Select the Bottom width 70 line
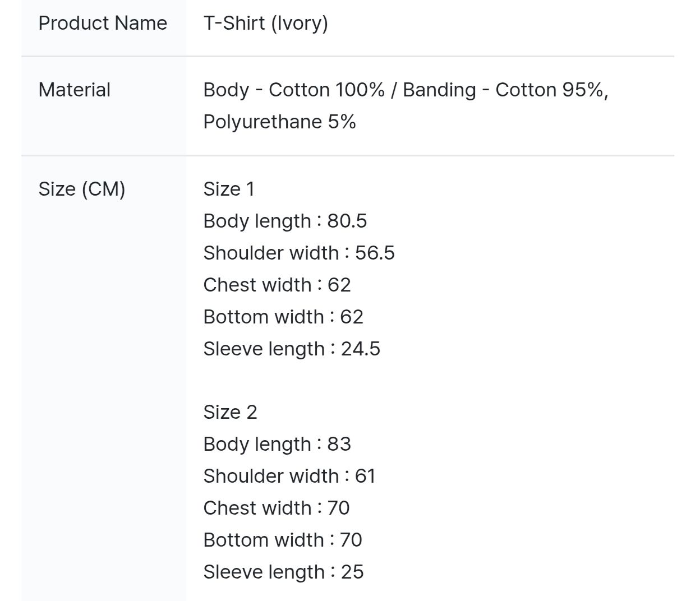 (x=282, y=540)
